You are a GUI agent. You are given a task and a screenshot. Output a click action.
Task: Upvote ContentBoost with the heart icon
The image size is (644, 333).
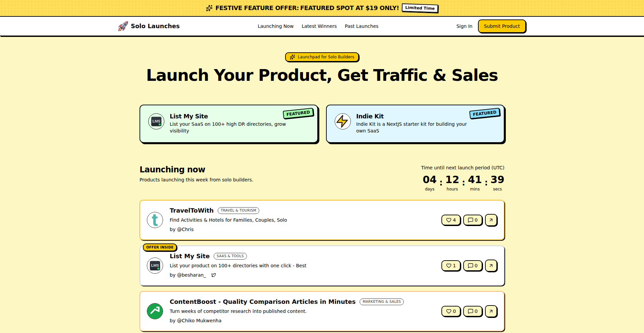tap(451, 311)
